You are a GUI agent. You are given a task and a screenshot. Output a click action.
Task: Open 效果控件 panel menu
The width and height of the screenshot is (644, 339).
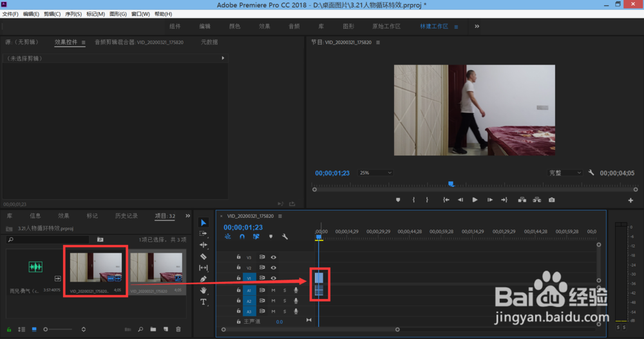[83, 43]
